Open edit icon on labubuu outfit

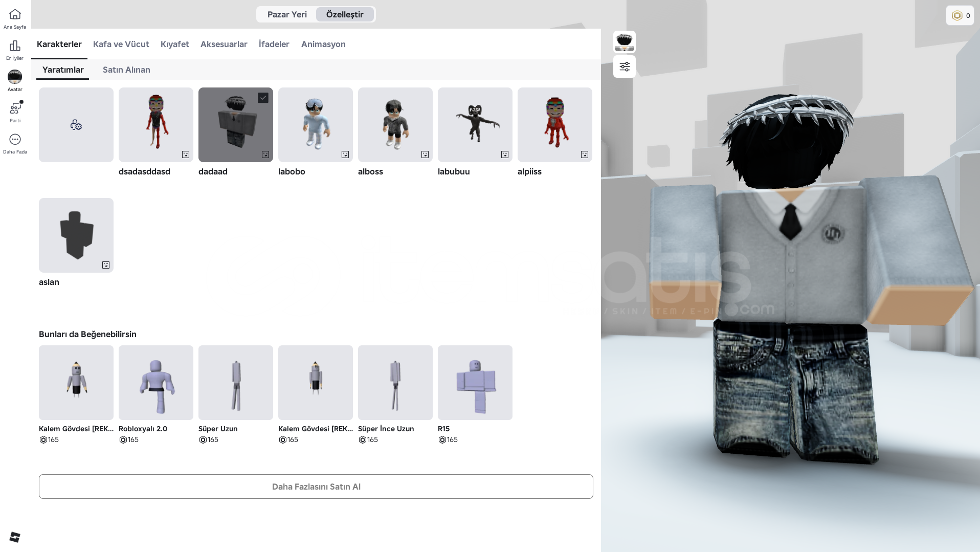505,154
